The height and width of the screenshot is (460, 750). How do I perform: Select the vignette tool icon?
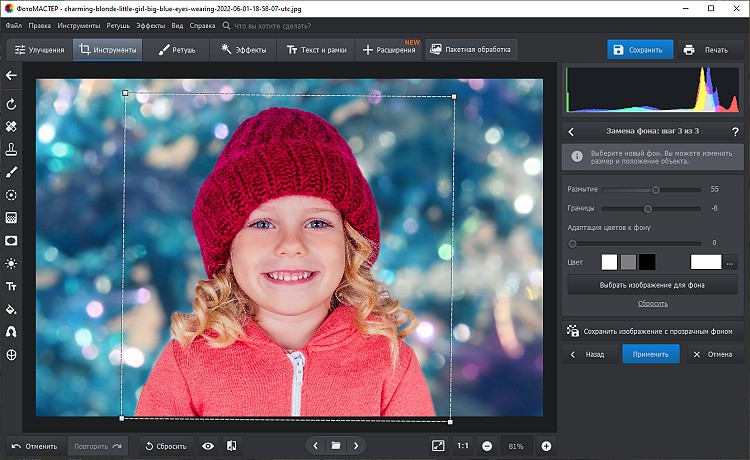[x=11, y=240]
